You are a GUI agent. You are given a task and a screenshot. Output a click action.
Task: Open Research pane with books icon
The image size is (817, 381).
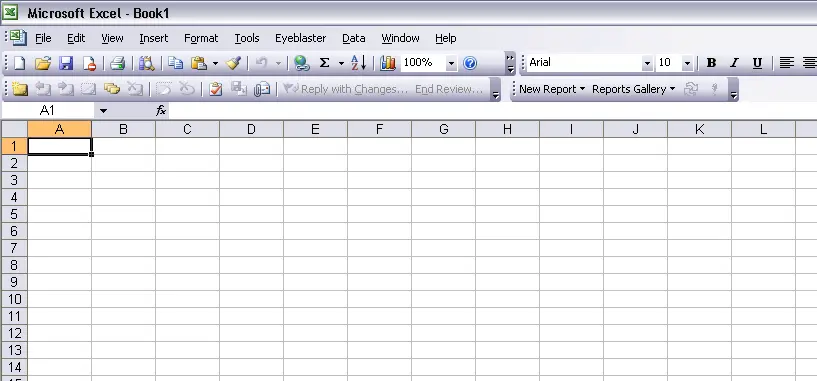click(146, 63)
